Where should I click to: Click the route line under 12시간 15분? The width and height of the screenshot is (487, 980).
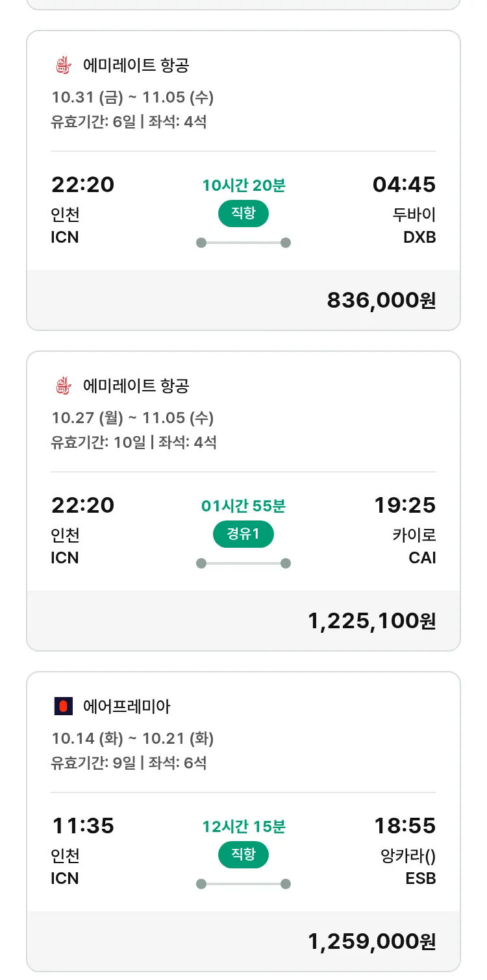click(243, 884)
